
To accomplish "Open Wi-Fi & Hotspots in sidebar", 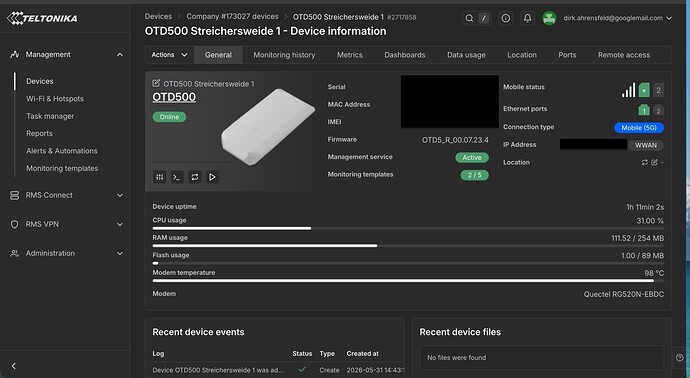I will pos(55,99).
